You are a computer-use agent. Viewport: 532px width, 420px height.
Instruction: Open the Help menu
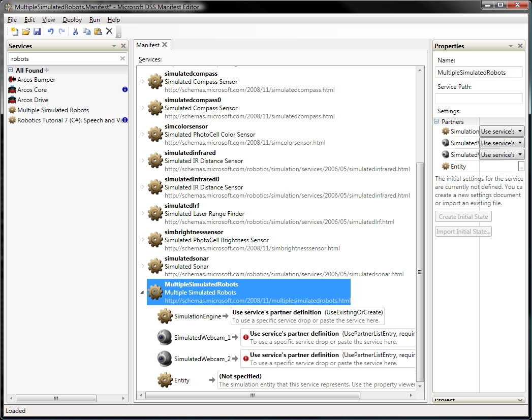coord(114,20)
